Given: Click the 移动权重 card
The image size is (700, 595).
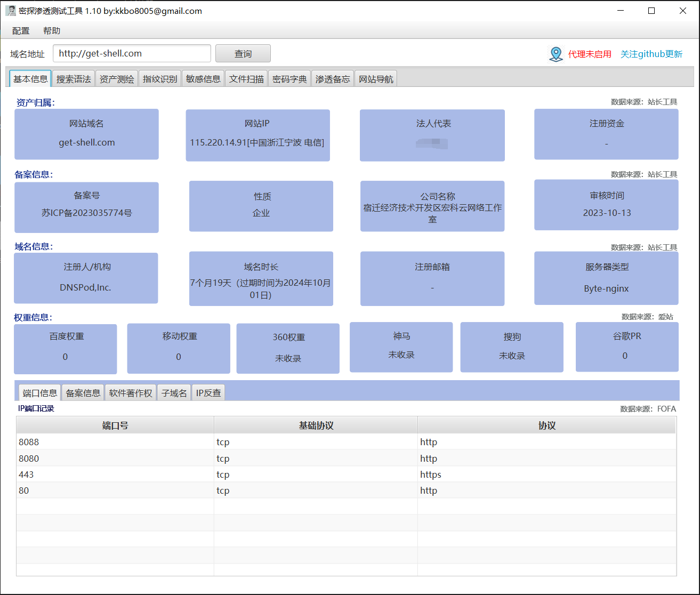Looking at the screenshot, I should coord(179,349).
